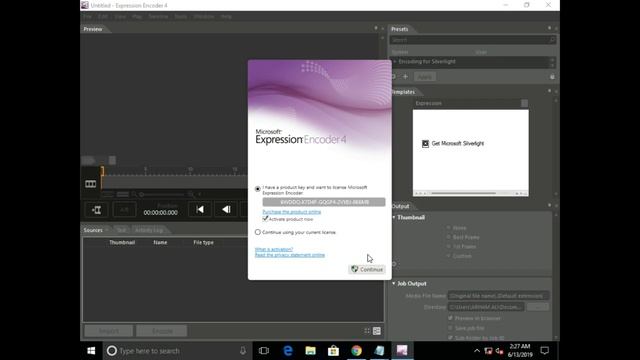Open the Edit menu
The image size is (640, 360).
click(x=102, y=17)
